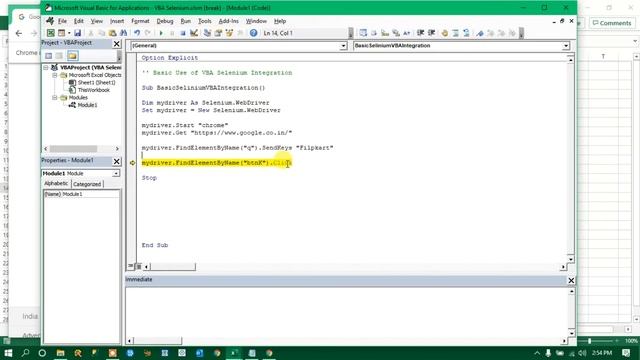Close the Properties - Module1 panel
Image resolution: width=640 pixels, height=360 pixels.
point(116,161)
